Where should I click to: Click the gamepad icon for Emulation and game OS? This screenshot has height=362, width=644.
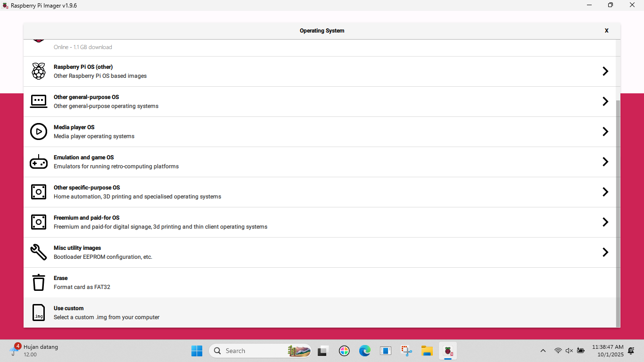coord(39,162)
